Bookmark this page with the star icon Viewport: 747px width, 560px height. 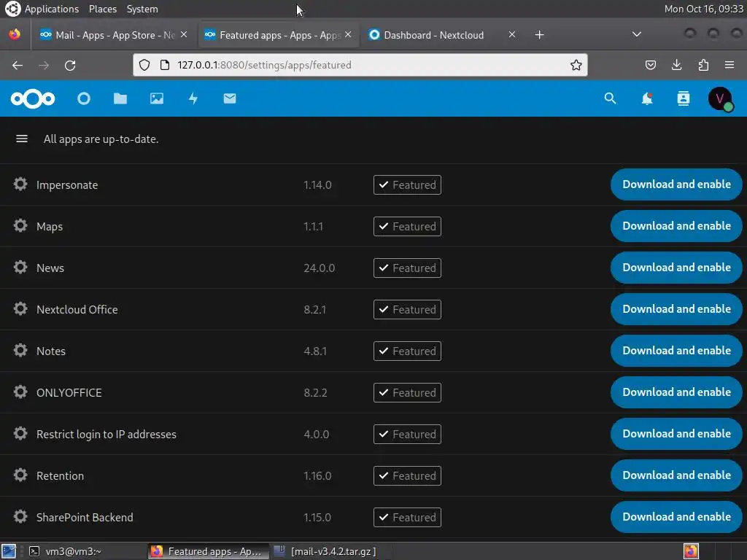click(x=576, y=65)
